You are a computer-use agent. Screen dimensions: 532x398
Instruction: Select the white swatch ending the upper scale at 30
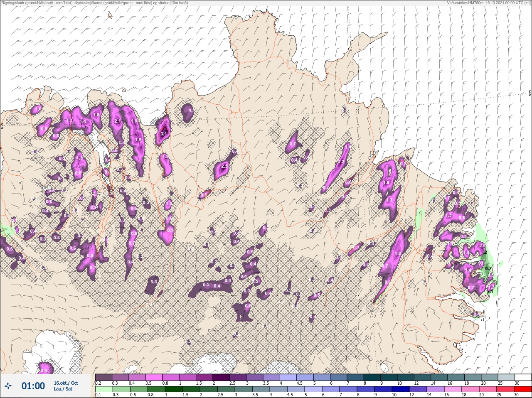pos(523,377)
